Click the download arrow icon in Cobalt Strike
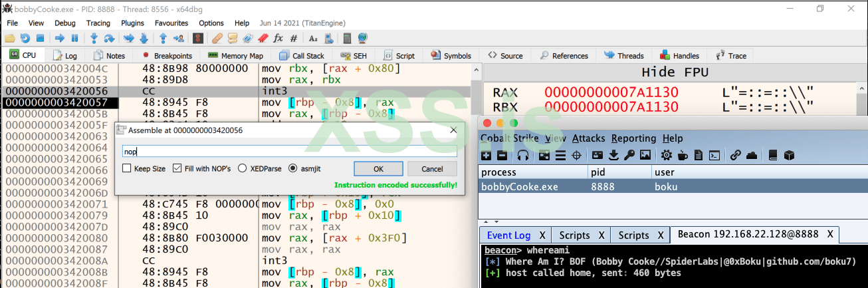 [612, 155]
